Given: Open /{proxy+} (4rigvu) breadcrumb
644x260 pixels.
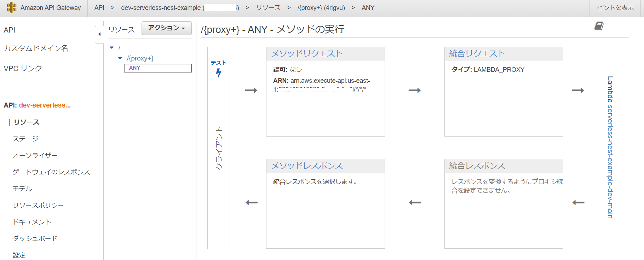Looking at the screenshot, I should click(x=321, y=8).
